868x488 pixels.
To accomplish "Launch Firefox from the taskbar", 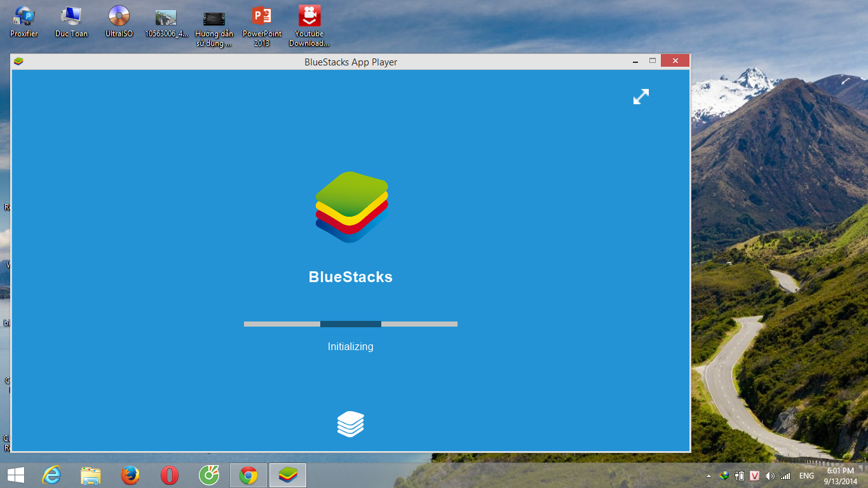I will tap(130, 475).
